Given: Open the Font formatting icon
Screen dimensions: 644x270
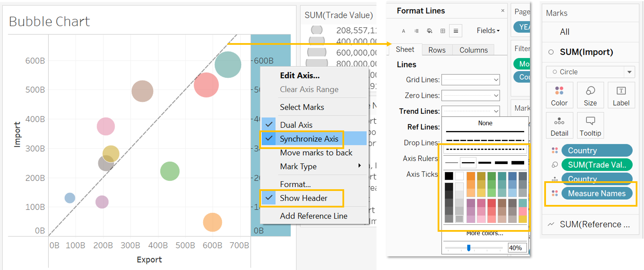Looking at the screenshot, I should (403, 31).
